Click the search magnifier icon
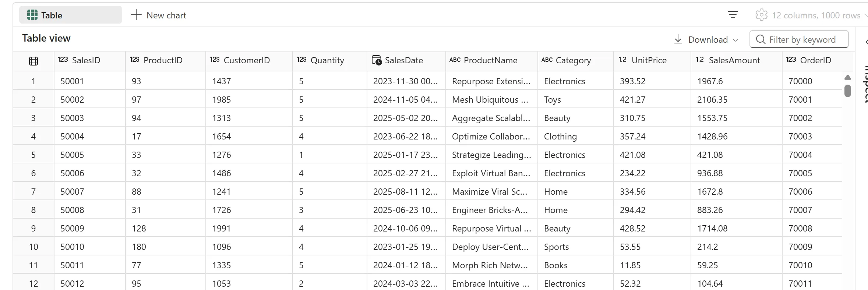 tap(761, 39)
